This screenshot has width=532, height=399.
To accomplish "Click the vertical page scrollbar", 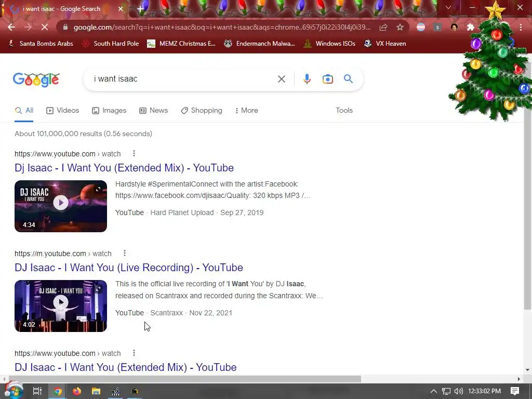I will [527, 187].
